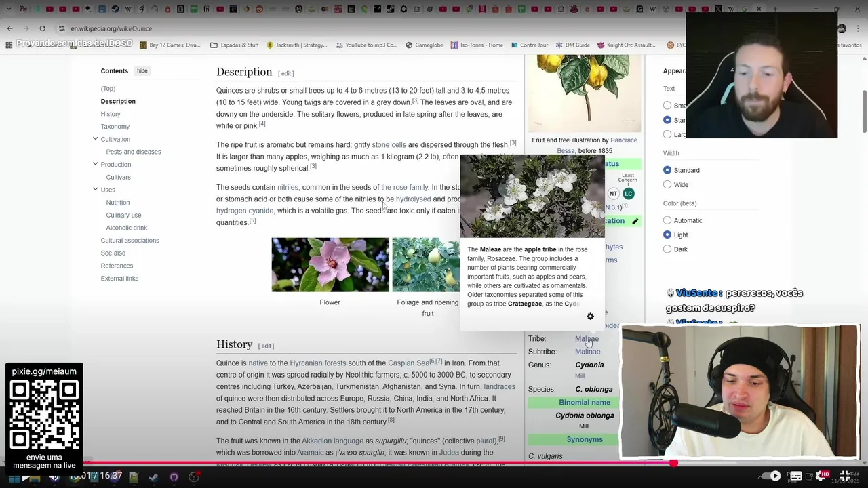
Task: Open the Windows Start menu
Action: coord(14,477)
